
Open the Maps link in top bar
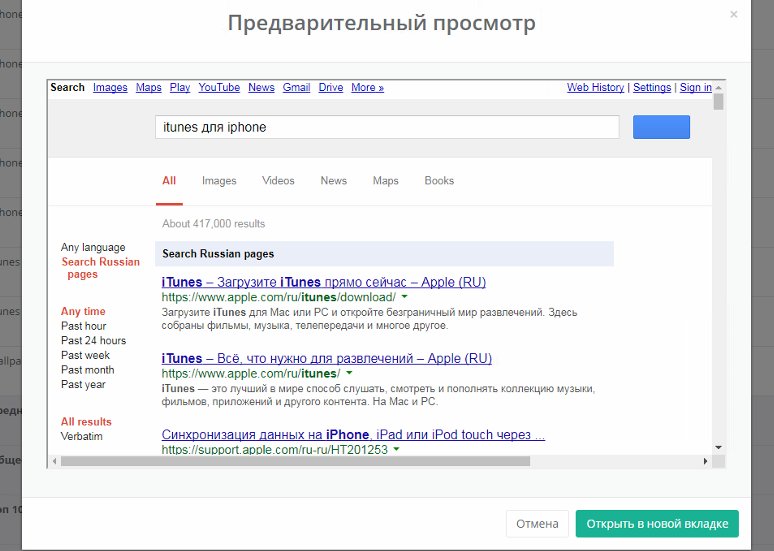tap(149, 87)
